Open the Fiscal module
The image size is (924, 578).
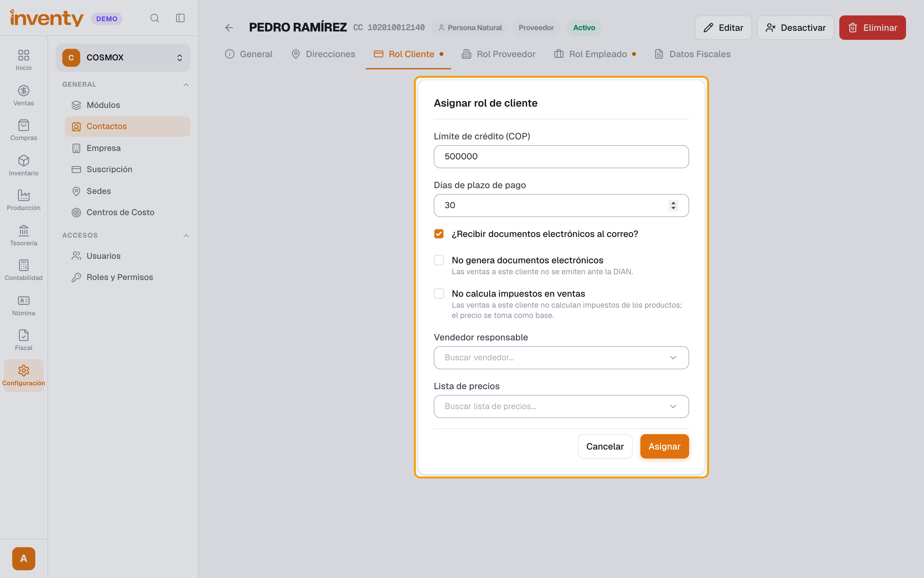point(24,340)
